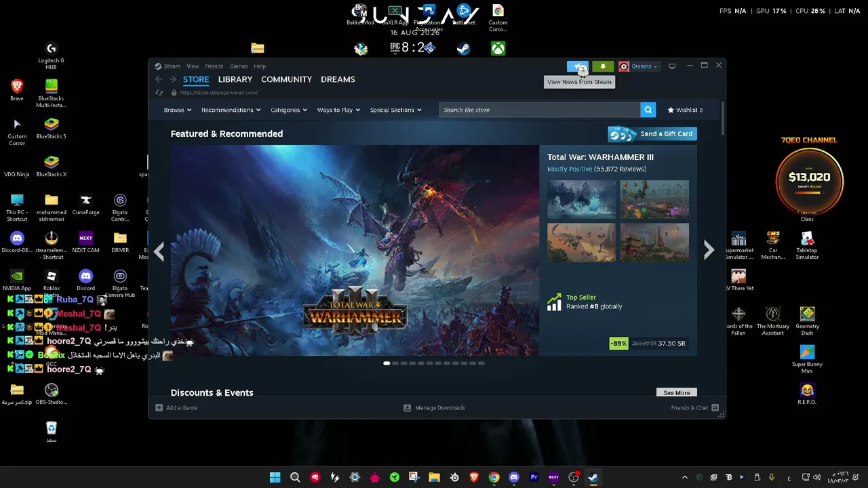
Task: Select the first carousel page dot
Action: click(x=387, y=363)
